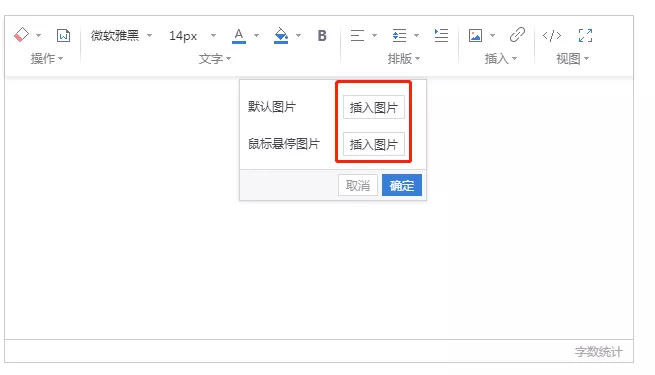Click the eraser clear-format icon
Screen dimensions: 655x375
[21, 35]
